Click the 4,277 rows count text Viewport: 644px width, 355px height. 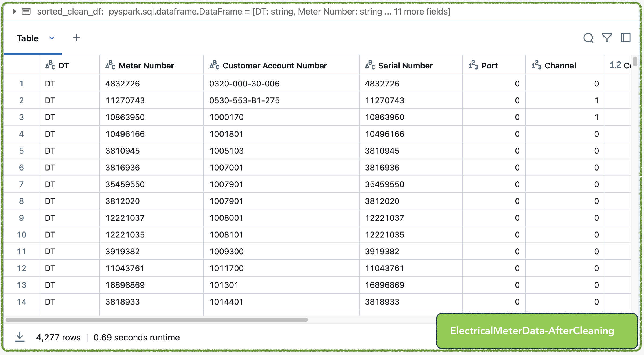(58, 337)
